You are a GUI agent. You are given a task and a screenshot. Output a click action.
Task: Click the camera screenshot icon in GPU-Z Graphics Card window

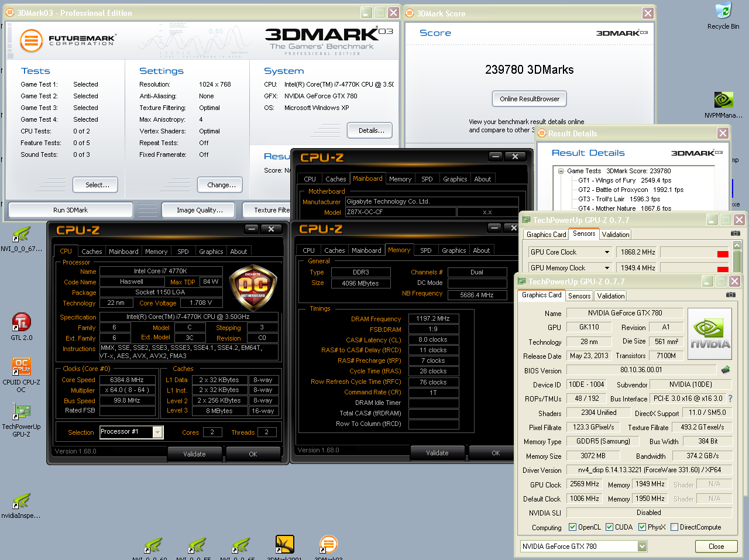(730, 294)
